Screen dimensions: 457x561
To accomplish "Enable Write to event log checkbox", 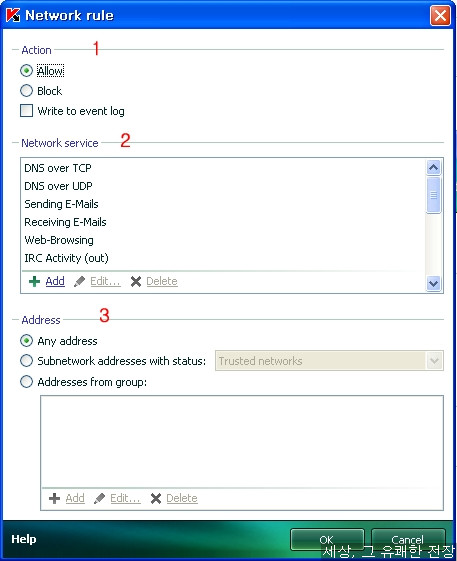I will (26, 111).
